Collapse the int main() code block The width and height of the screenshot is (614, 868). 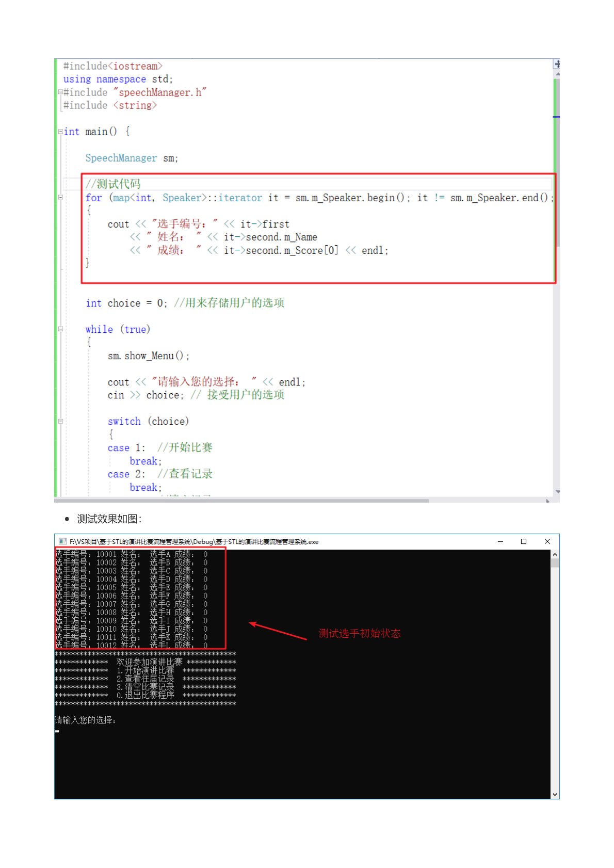click(x=60, y=132)
